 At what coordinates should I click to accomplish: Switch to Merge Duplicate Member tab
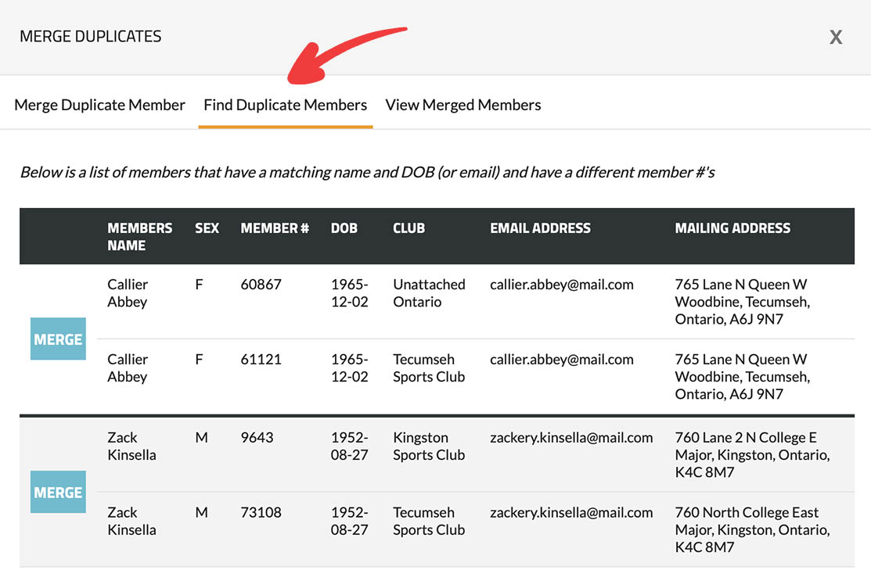click(99, 105)
